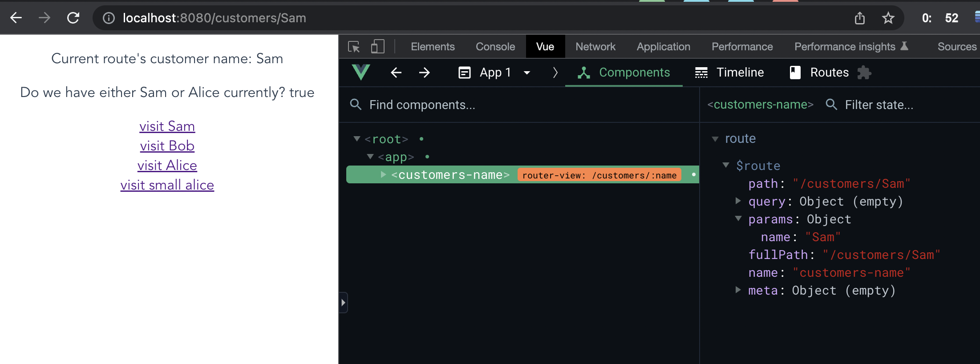Follow the visit Bob link
This screenshot has width=980, height=364.
(x=167, y=146)
